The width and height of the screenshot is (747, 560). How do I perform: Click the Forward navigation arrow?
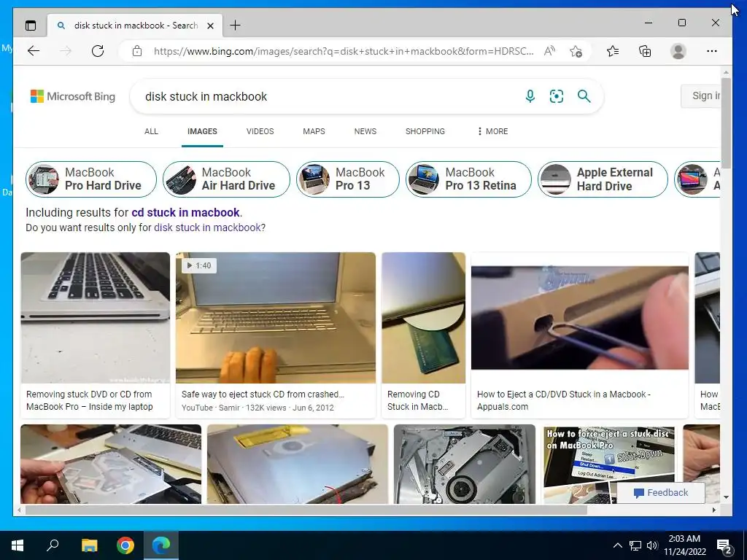pyautogui.click(x=66, y=51)
